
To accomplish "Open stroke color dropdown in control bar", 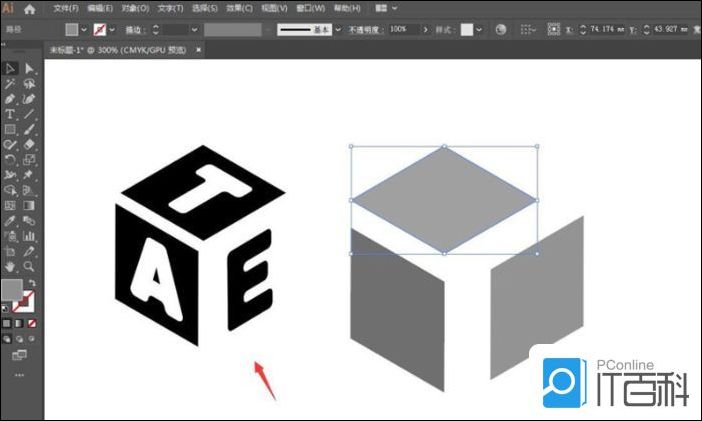I will pos(112,30).
